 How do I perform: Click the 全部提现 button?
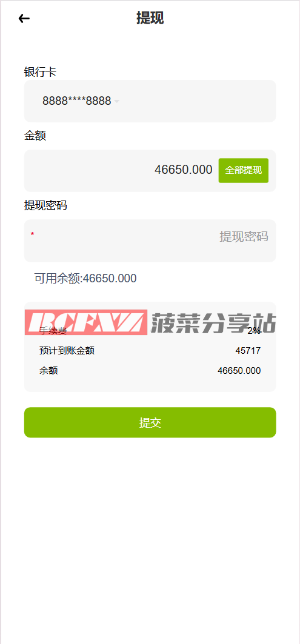point(243,170)
